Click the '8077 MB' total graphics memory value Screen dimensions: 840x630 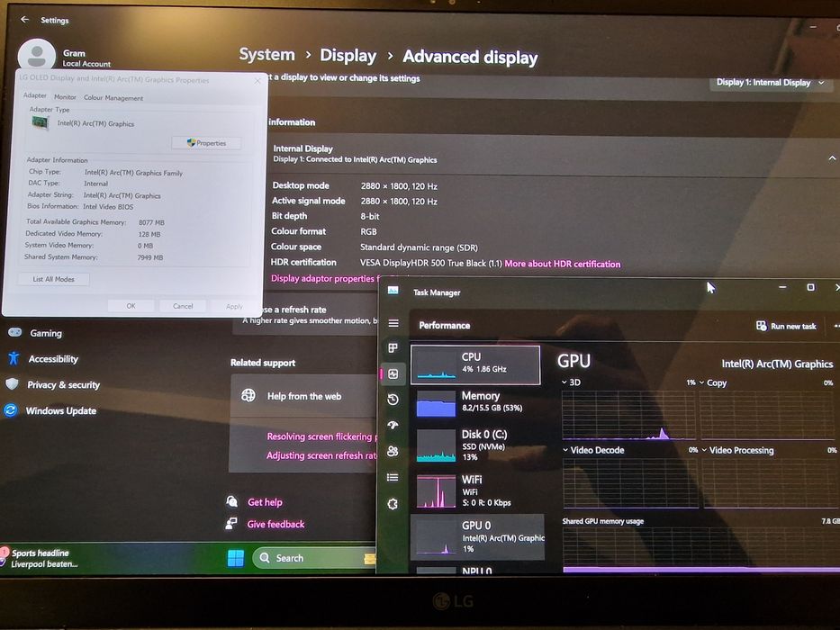(151, 222)
